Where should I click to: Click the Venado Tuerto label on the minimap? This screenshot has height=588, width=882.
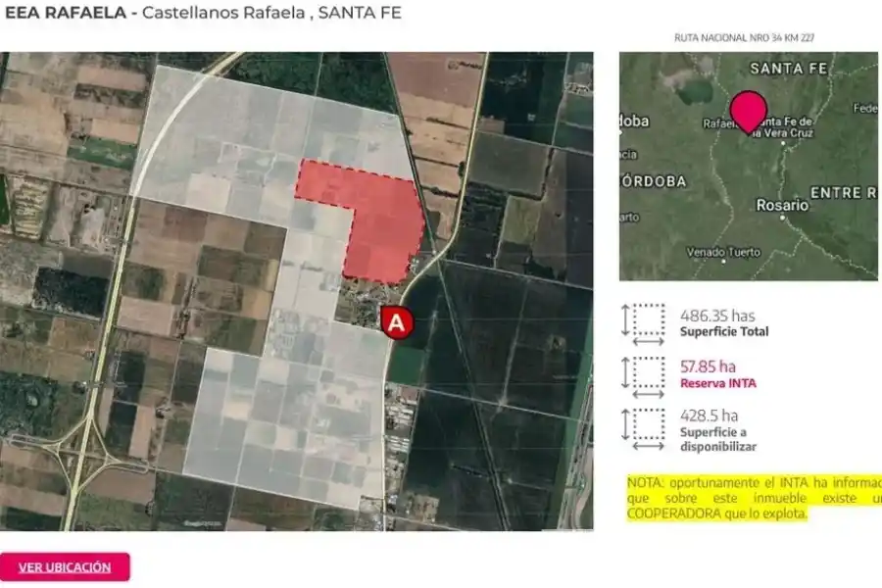(723, 252)
